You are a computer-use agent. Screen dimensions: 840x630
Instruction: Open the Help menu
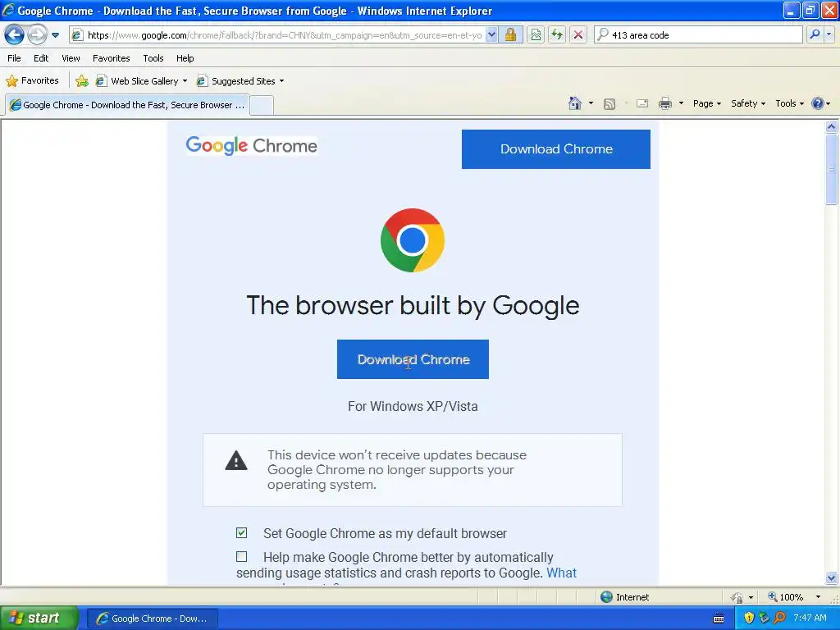[185, 58]
